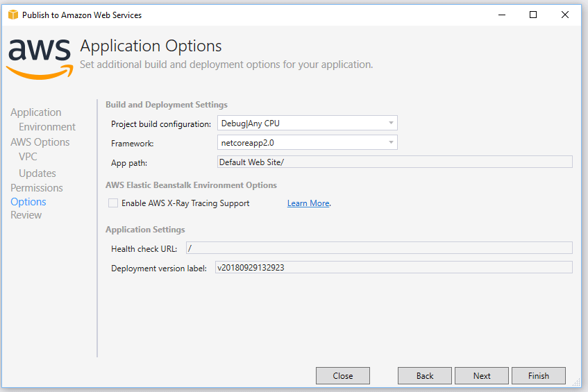Open the Learn More link
Viewport: 588px width, 392px height.
coord(308,203)
